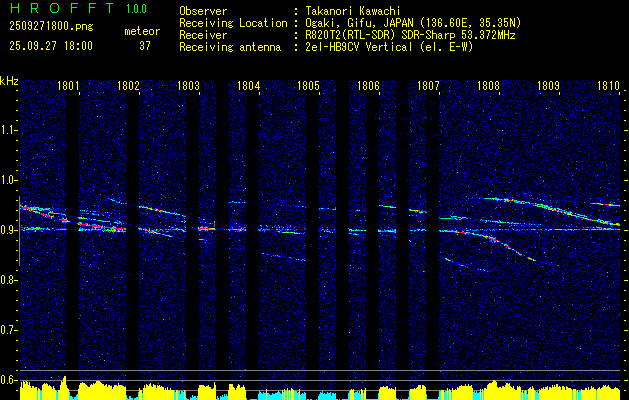Viewport: 629px width, 400px height.
Task: Click the 1804 time marker
Action: (248, 86)
